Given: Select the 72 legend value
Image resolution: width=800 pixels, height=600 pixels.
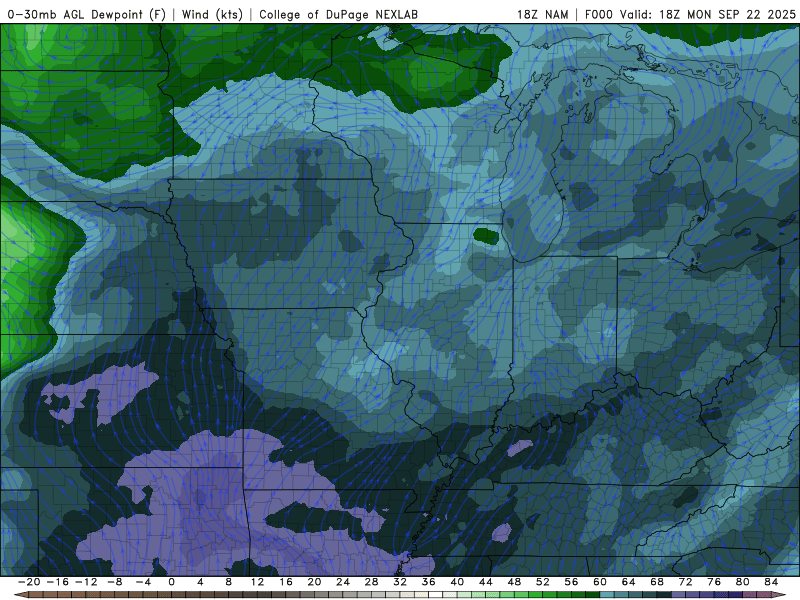Looking at the screenshot, I should (x=686, y=582).
